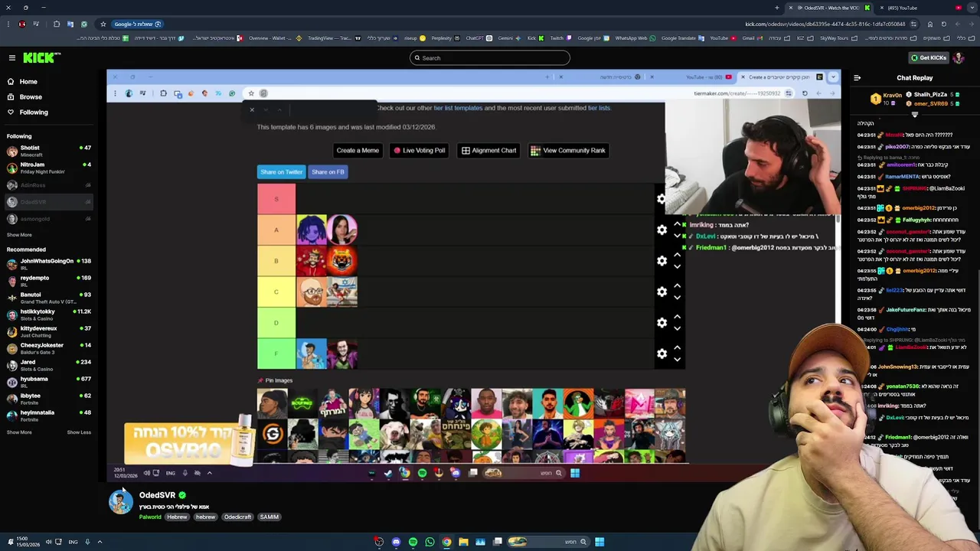Screen dimensions: 980x551
Task: Click Live Voting Poll button in stream
Action: 420,150
